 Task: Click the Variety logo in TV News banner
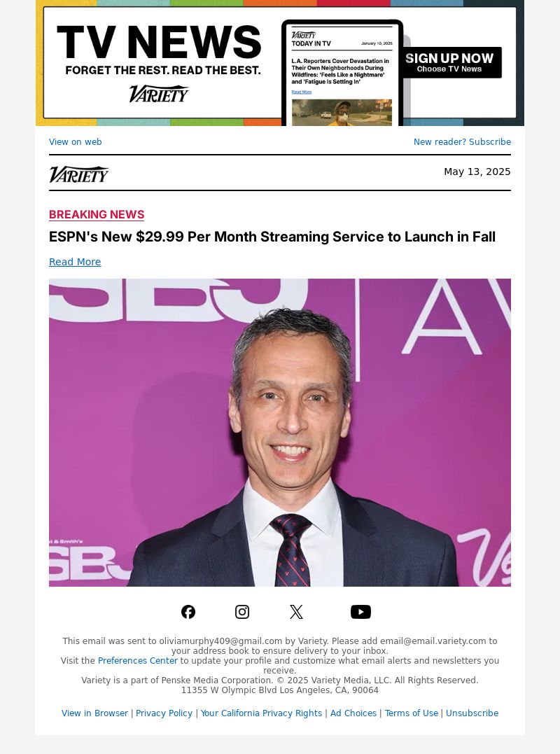pyautogui.click(x=159, y=94)
